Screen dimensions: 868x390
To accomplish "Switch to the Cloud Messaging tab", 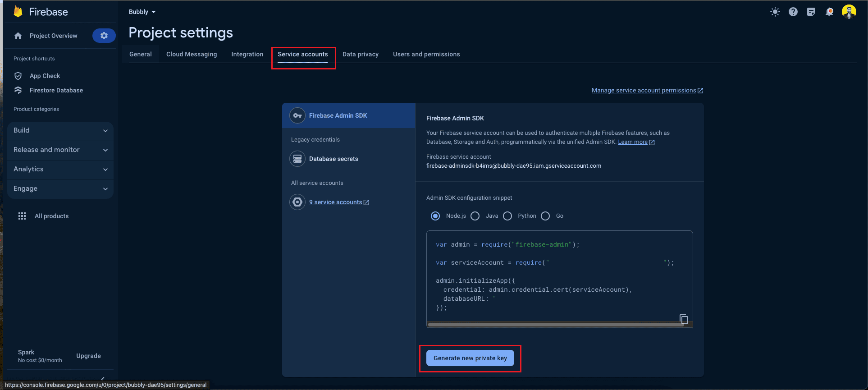I will pos(192,54).
